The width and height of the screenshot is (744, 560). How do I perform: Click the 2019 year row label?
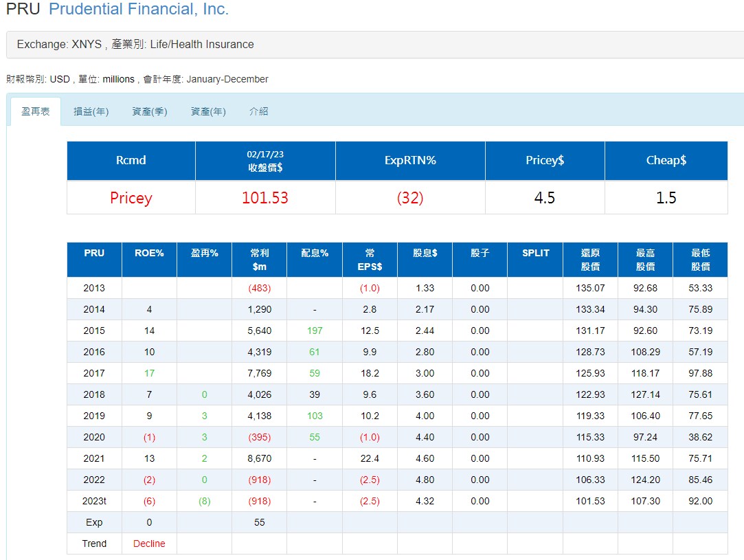point(94,416)
